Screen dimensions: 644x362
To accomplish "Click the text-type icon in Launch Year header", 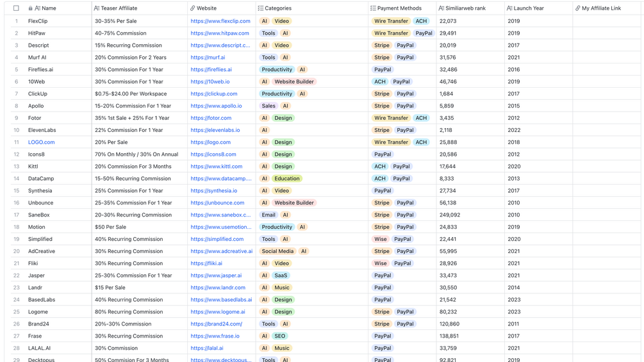I will tap(509, 8).
